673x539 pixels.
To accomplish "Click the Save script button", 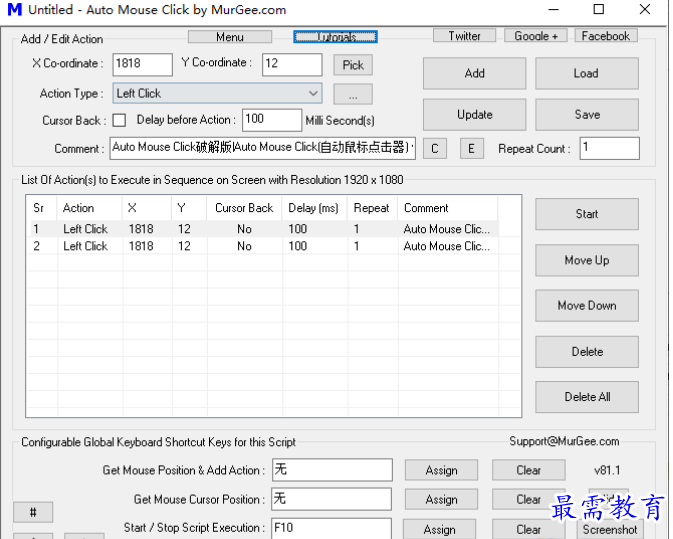I will [586, 115].
